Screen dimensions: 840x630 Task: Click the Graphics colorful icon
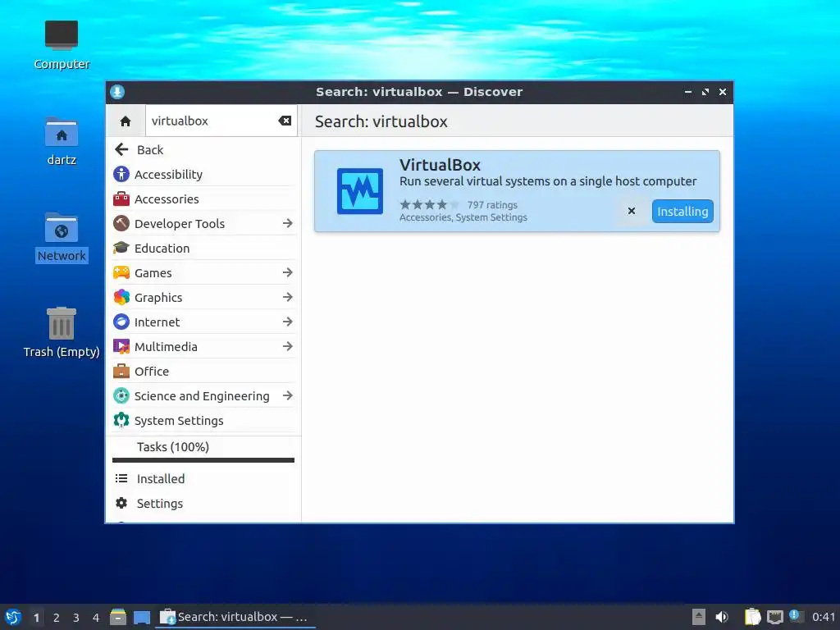(121, 297)
